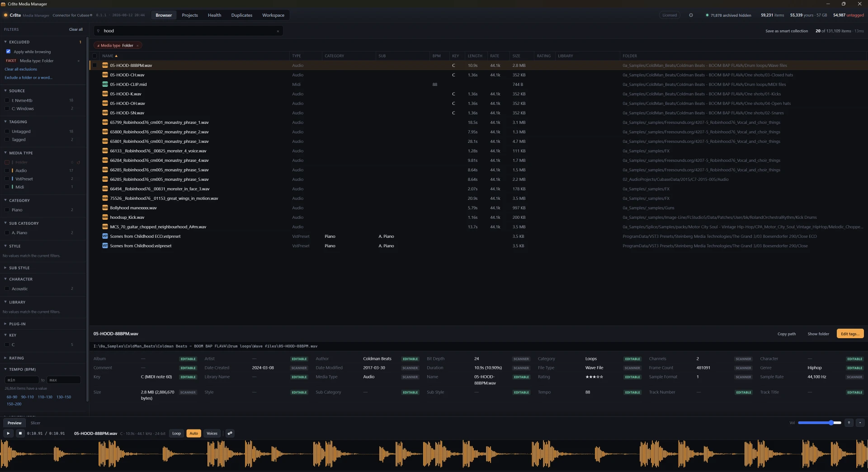Click the star rating in the details panel
Image resolution: width=868 pixels, height=472 pixels.
pos(594,377)
